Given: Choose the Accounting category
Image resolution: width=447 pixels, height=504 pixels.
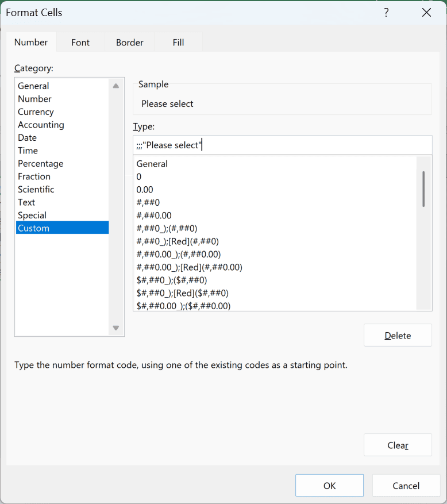Looking at the screenshot, I should [63, 125].
